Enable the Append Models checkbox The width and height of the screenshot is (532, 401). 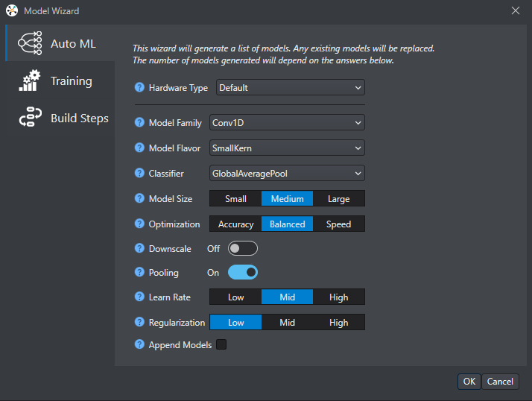[221, 345]
